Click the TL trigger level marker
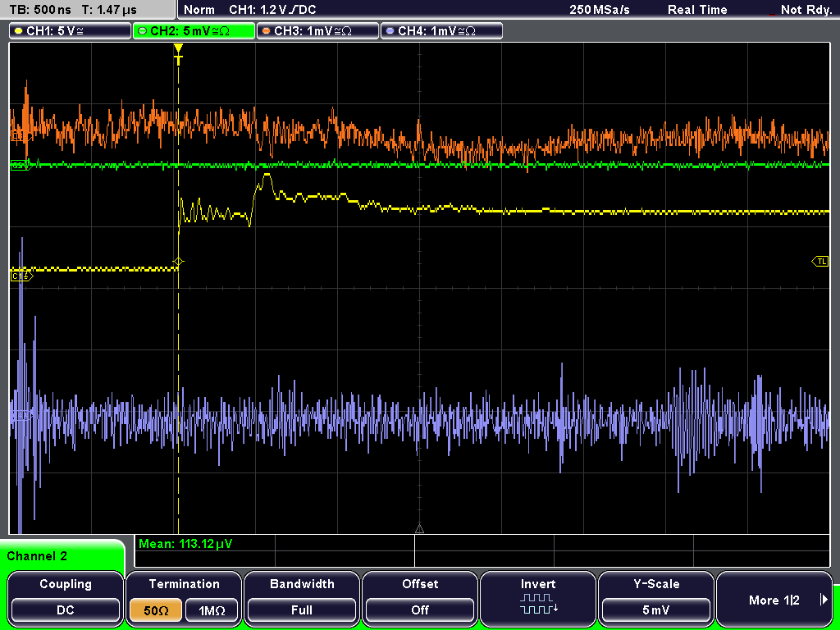 (x=820, y=262)
